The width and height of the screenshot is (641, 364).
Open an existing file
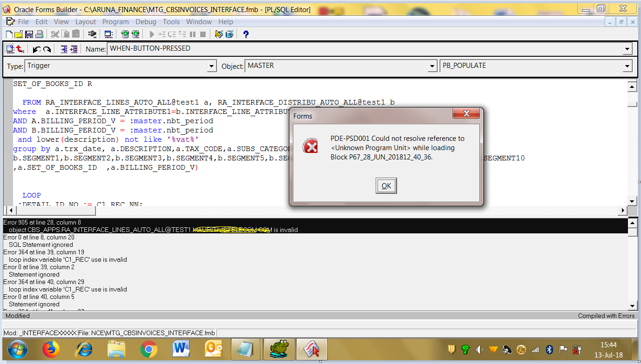[x=18, y=33]
